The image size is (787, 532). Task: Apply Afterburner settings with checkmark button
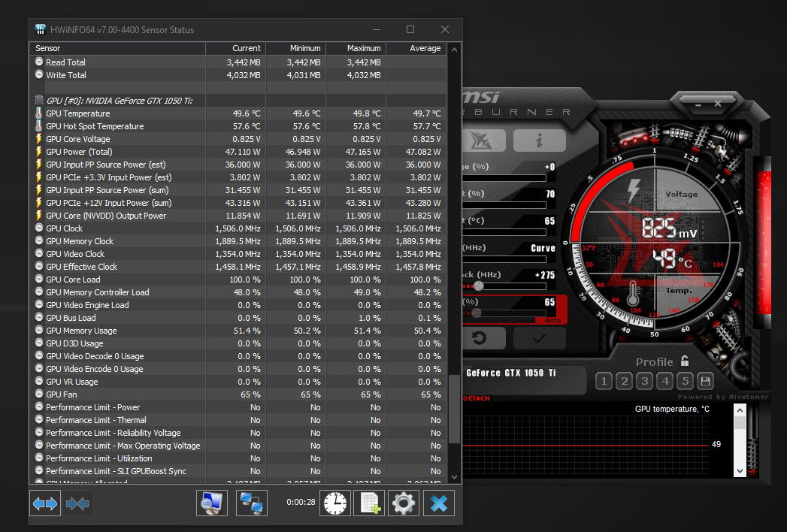point(539,338)
